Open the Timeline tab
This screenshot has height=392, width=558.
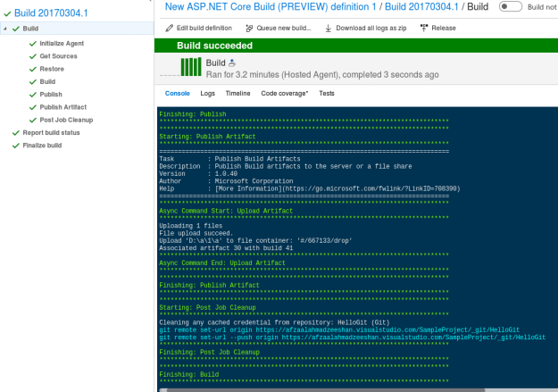pos(237,93)
